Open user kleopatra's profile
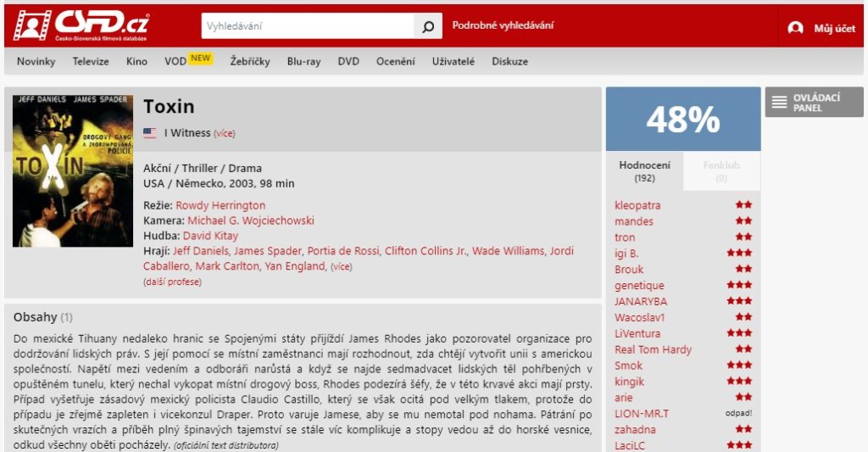 [x=637, y=205]
